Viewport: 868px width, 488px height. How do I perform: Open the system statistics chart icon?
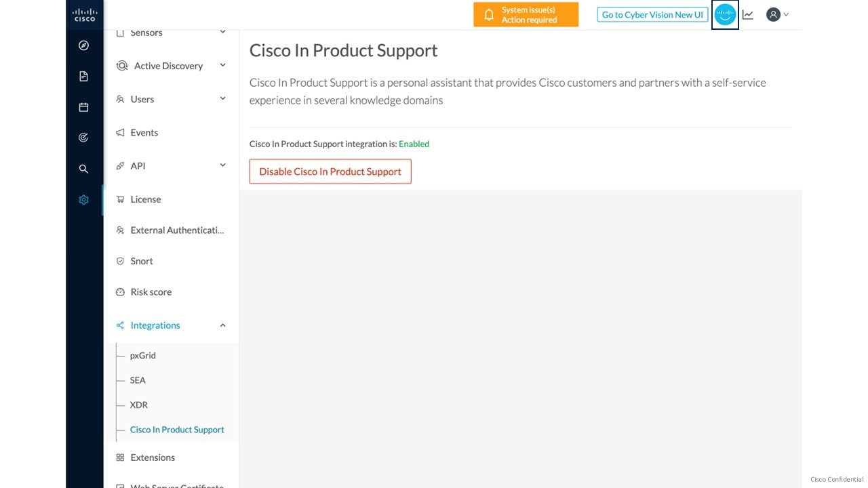coord(748,14)
